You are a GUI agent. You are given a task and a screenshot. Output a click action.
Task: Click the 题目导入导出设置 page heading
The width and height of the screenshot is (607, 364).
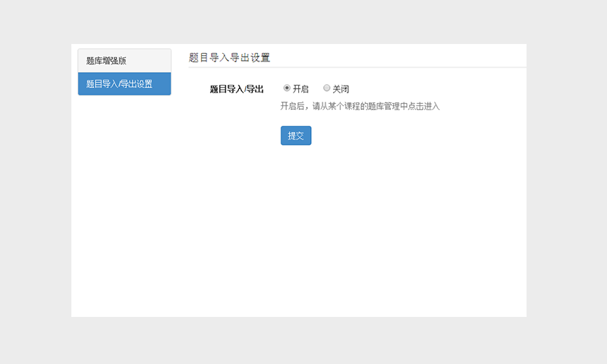pos(229,58)
